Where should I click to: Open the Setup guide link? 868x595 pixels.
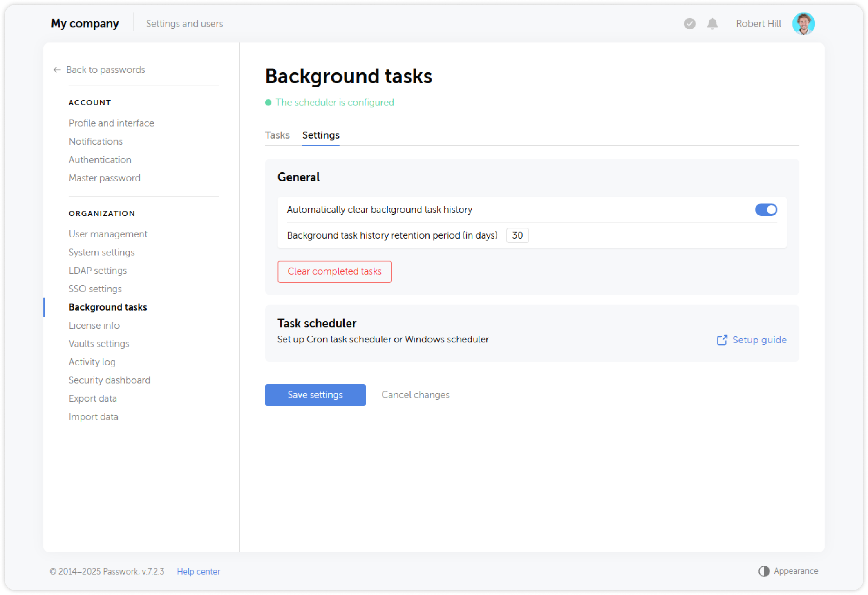(759, 340)
